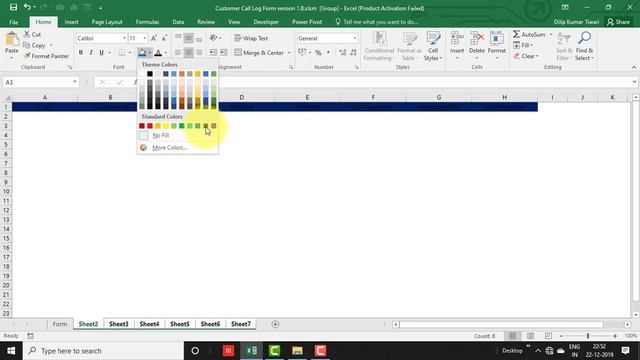Open the Orientation dropdown
640x360 pixels.
pos(216,38)
